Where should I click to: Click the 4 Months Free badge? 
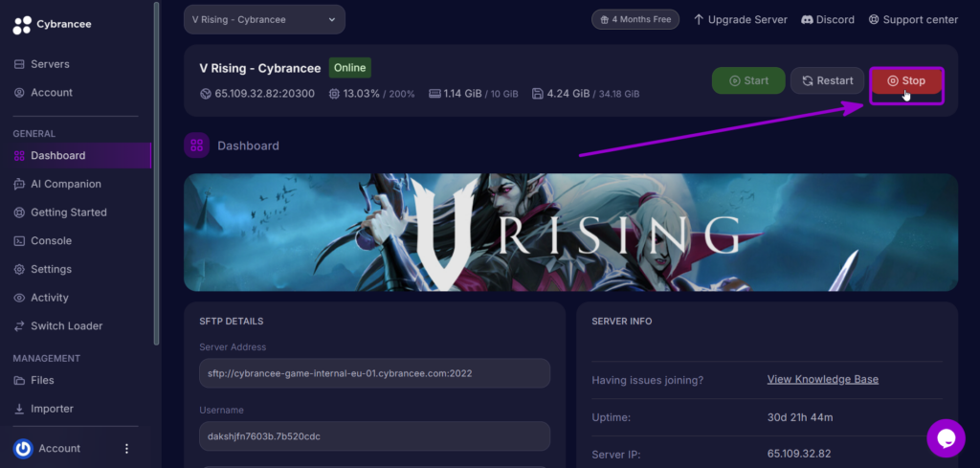(635, 19)
